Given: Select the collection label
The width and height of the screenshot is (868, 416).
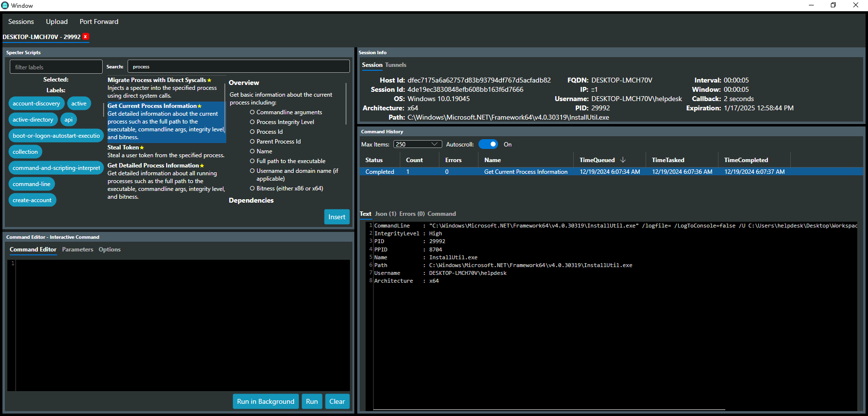Looking at the screenshot, I should pyautogui.click(x=25, y=152).
